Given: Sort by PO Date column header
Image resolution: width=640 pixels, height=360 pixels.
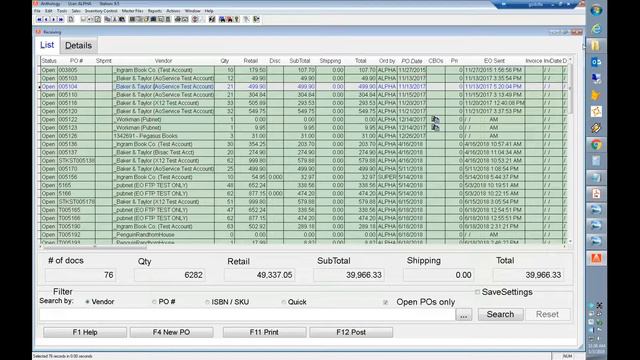Looking at the screenshot, I should [411, 61].
